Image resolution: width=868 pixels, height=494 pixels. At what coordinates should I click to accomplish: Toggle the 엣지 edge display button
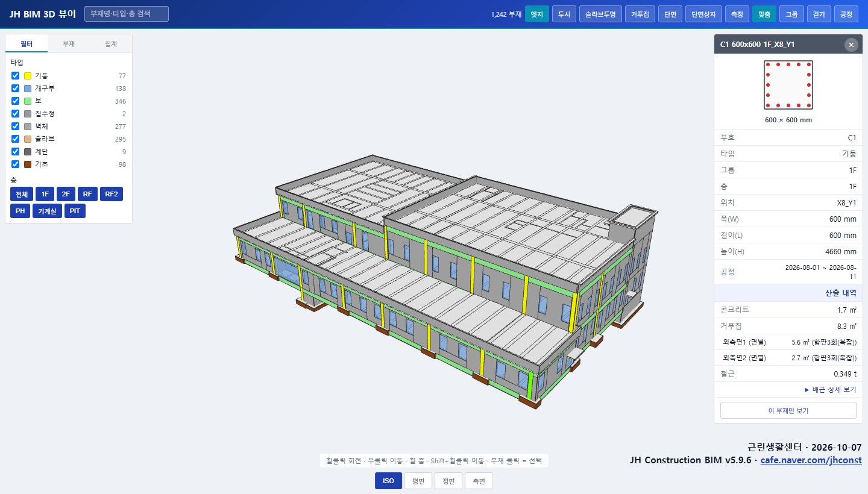coord(537,14)
